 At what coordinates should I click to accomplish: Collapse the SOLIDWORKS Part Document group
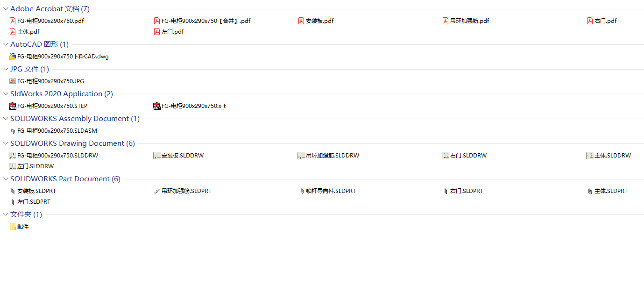[6, 178]
